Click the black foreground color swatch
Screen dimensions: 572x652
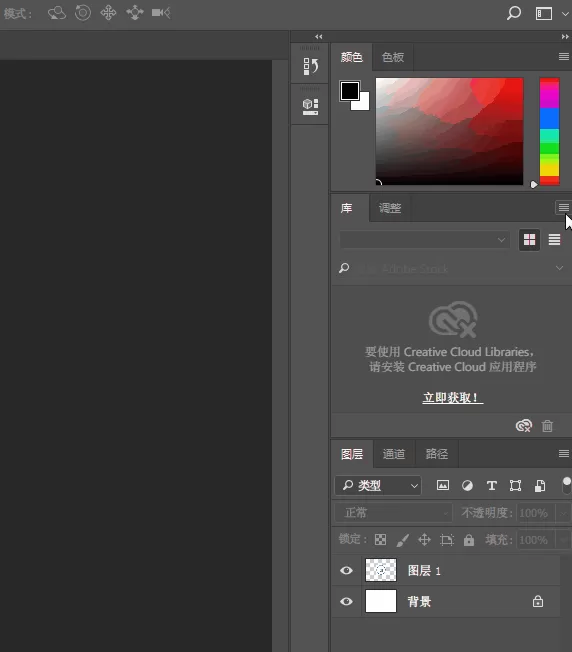(x=350, y=91)
